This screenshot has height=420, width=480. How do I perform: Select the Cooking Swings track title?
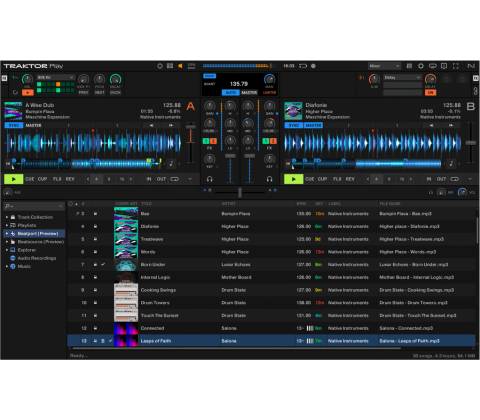[158, 290]
